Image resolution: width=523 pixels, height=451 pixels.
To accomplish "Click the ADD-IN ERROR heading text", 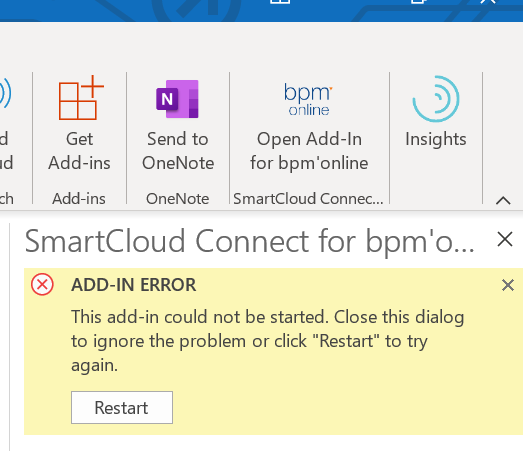I will (133, 285).
